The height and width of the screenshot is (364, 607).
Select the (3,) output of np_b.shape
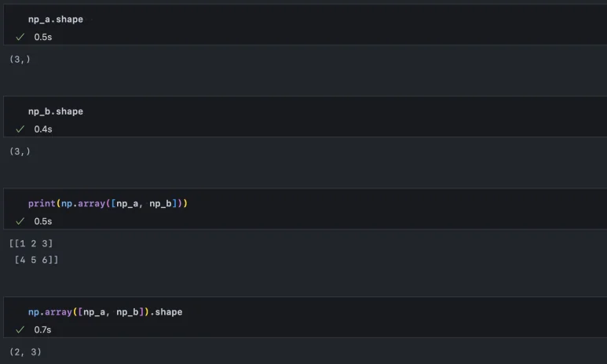20,151
